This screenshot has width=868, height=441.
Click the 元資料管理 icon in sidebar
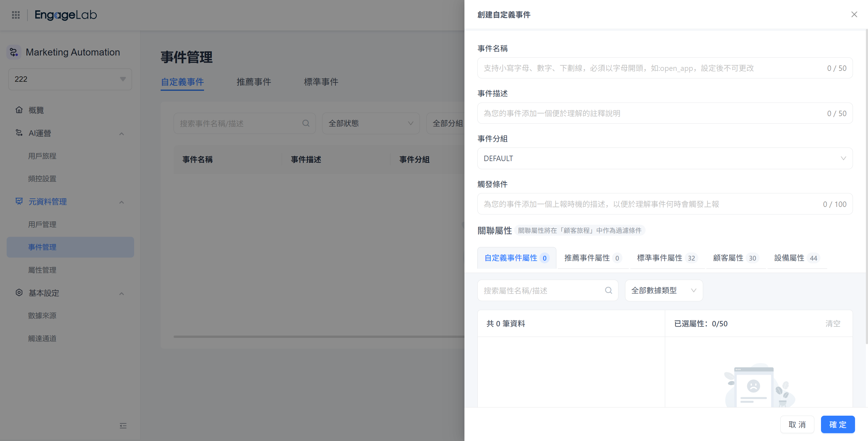[19, 201]
